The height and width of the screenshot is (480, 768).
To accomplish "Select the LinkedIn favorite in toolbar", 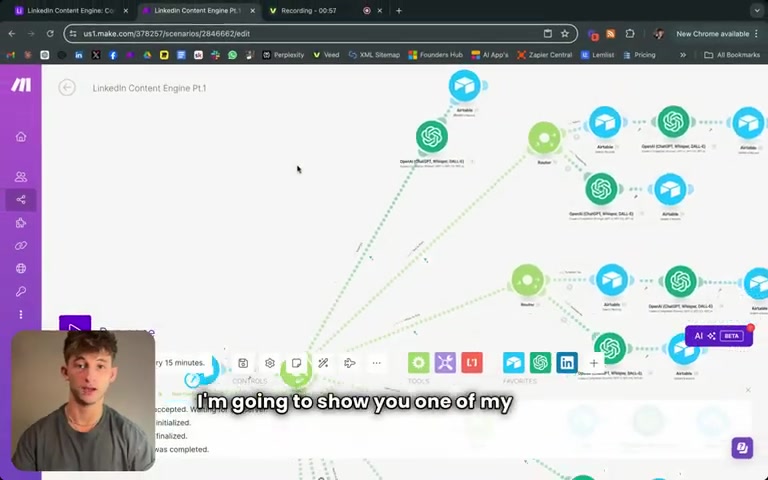I will click(x=567, y=362).
